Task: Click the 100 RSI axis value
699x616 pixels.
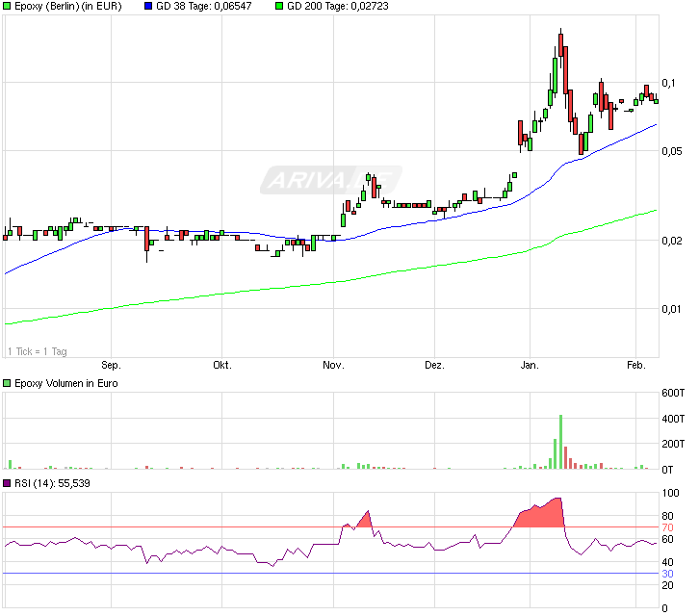Action: 670,493
